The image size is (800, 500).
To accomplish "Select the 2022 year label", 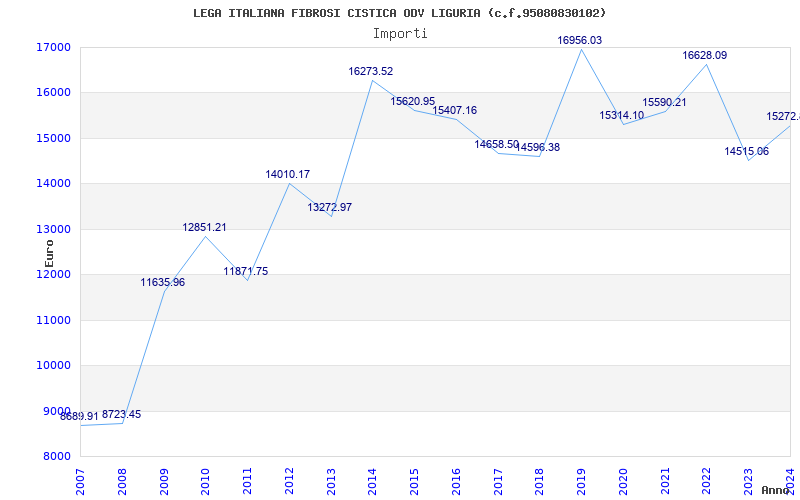I will [x=707, y=482].
